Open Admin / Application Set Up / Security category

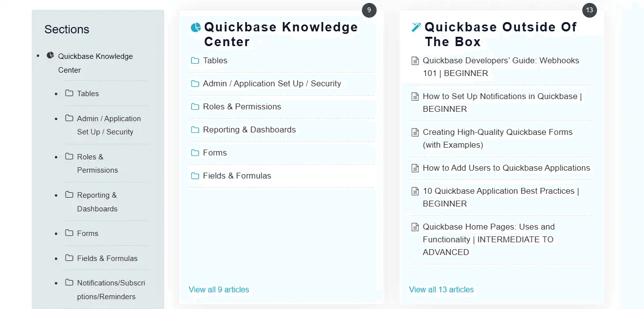272,83
